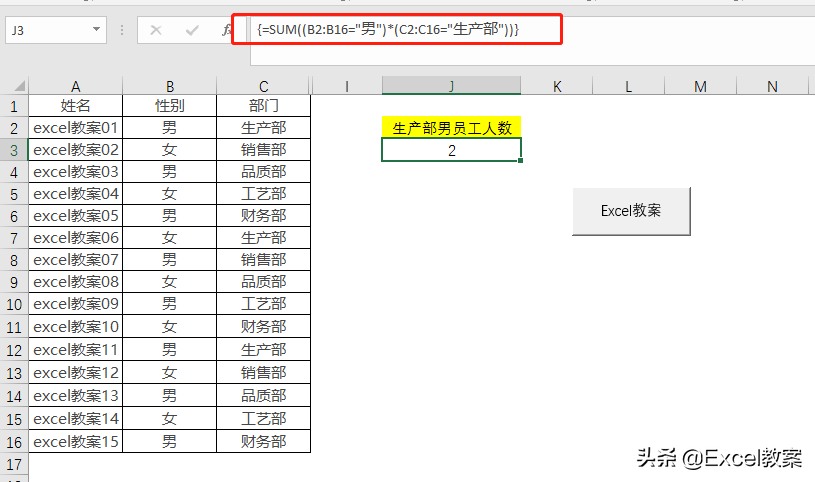Click 销售部 in row 3
This screenshot has height=482, width=815.
(x=264, y=150)
